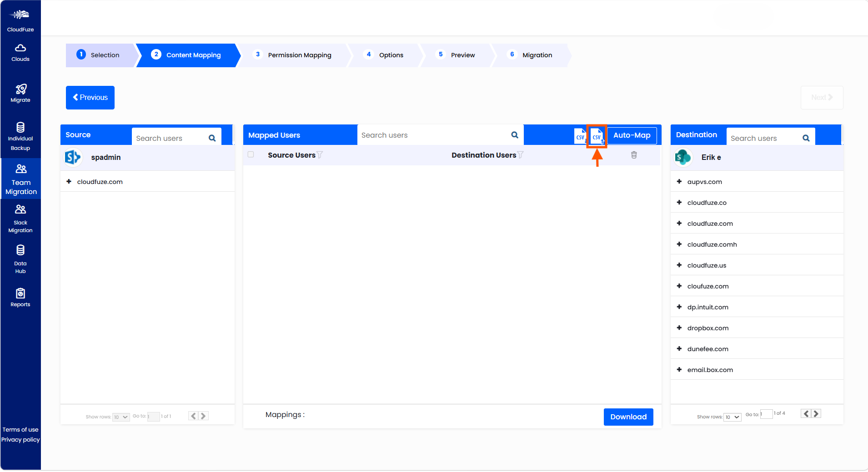Click Source Go to page field
868x472 pixels.
[x=153, y=417]
